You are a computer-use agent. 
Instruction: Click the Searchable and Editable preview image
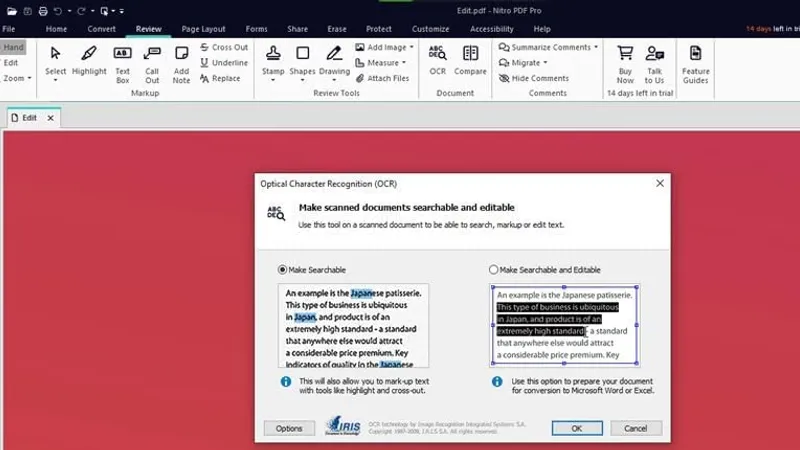point(564,326)
